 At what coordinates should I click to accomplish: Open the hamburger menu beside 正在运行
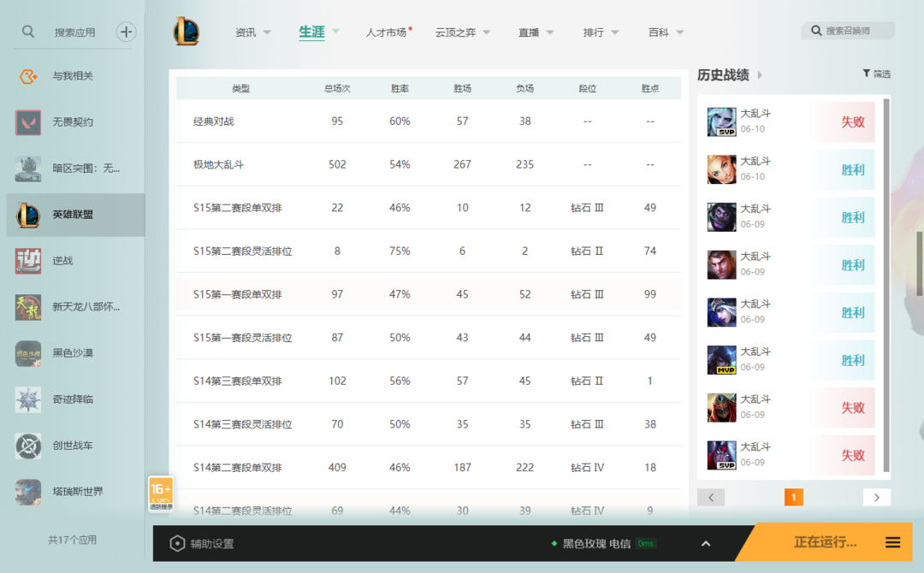click(892, 542)
